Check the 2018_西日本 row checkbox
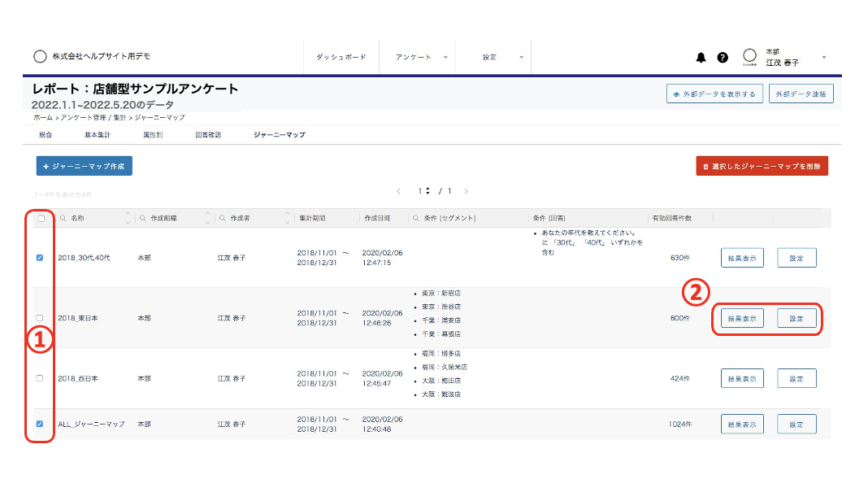 pos(40,378)
